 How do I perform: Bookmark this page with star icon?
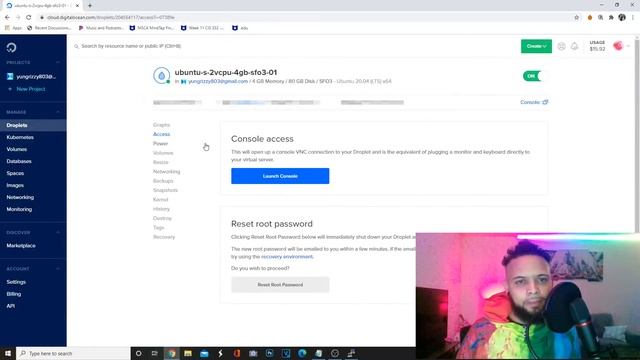577,18
